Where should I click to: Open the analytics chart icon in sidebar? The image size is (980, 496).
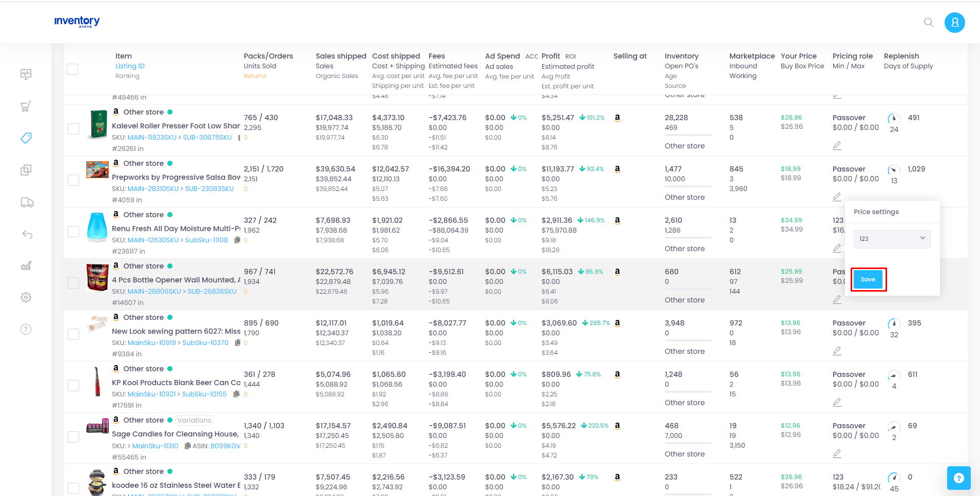tap(26, 265)
